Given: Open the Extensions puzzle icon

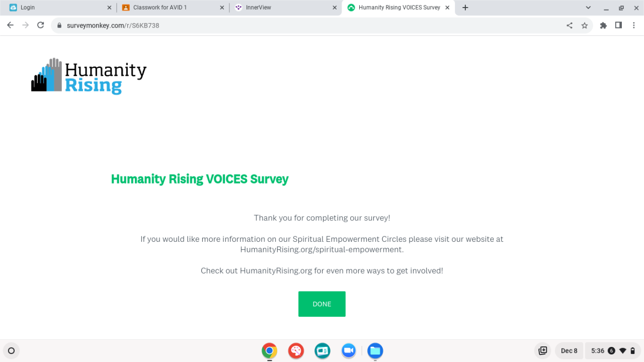Looking at the screenshot, I should (x=603, y=25).
